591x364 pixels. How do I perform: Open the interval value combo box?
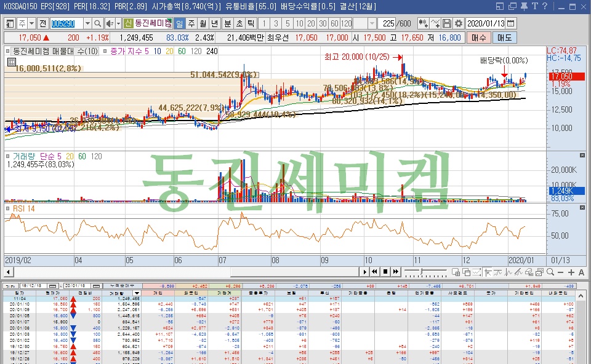click(x=365, y=24)
